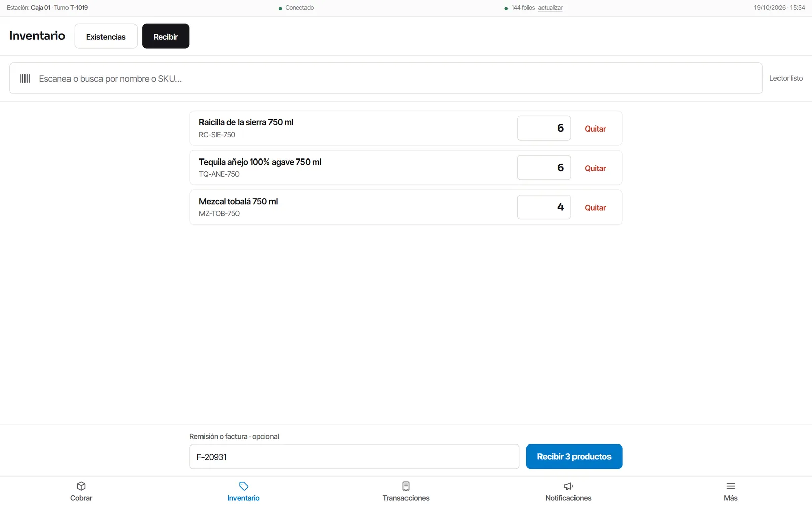The height and width of the screenshot is (508, 812).
Task: Remove Raicilla de la sierra with Quitar
Action: point(595,129)
